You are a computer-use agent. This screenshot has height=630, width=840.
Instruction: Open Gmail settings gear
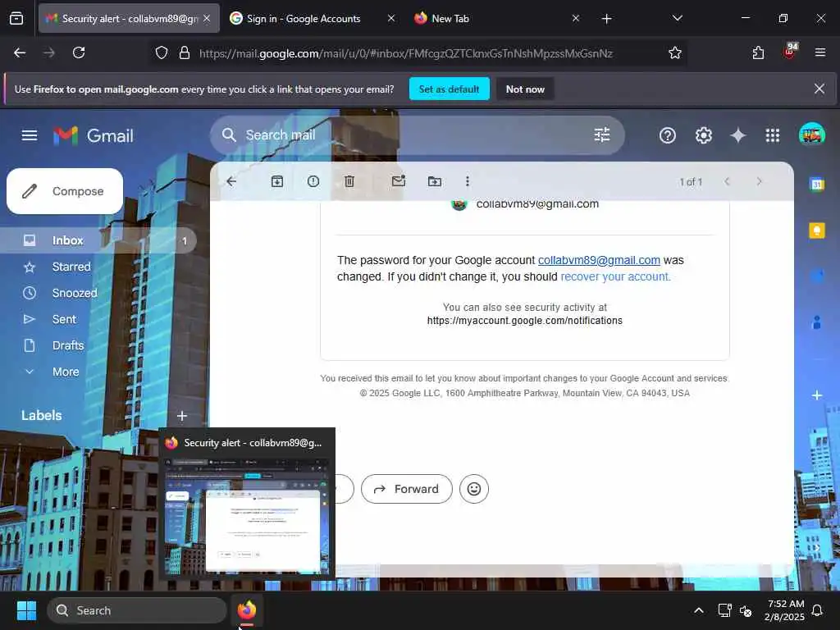703,135
